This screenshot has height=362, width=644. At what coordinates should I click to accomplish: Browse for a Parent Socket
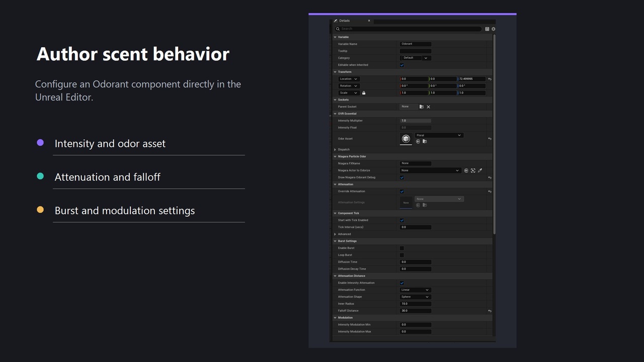pos(422,107)
